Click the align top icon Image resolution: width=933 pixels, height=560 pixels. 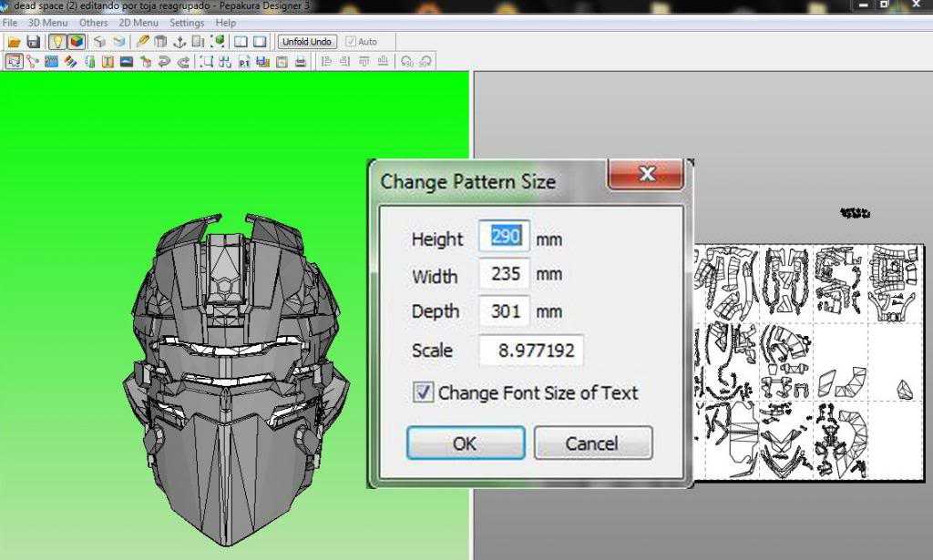364,61
